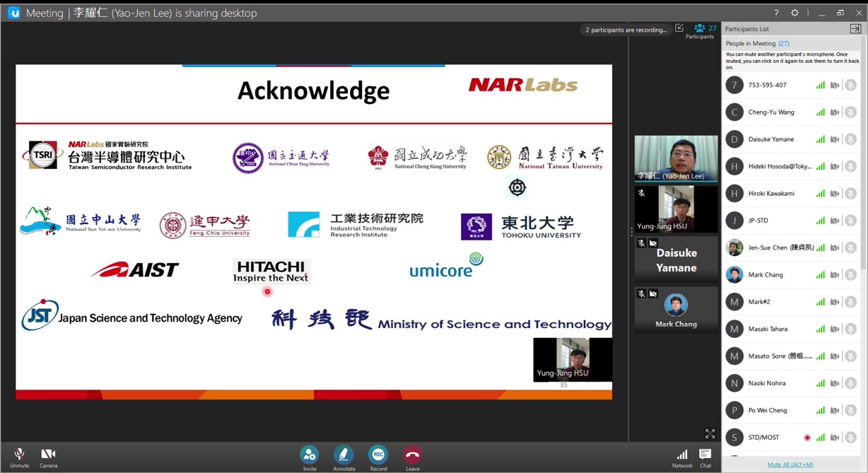
Task: Select Yao-Jen Lee's video thumbnail
Action: [x=676, y=157]
